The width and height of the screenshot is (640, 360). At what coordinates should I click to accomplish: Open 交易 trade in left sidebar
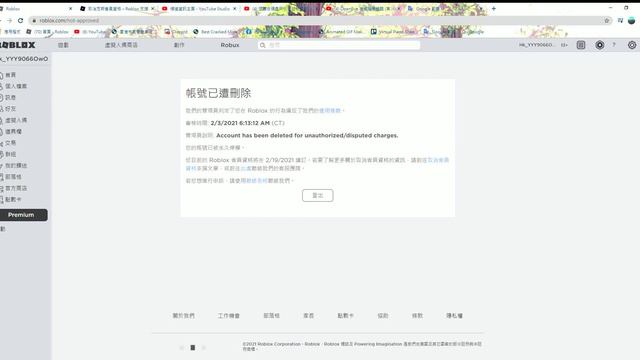[8, 143]
